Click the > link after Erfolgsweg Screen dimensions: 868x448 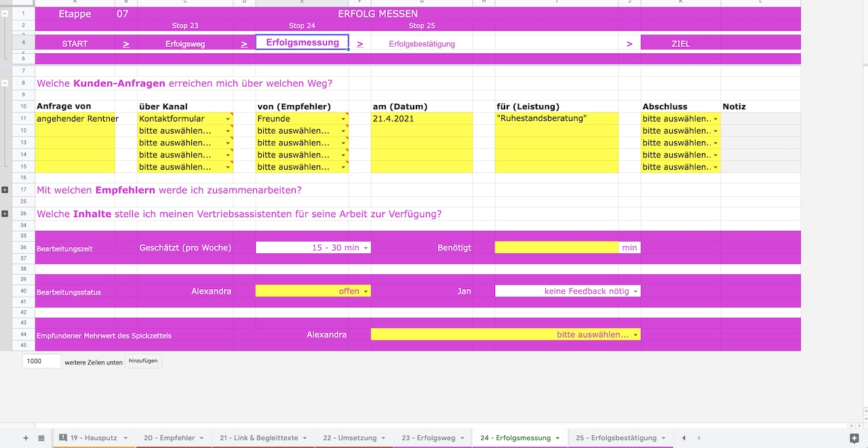coord(244,43)
